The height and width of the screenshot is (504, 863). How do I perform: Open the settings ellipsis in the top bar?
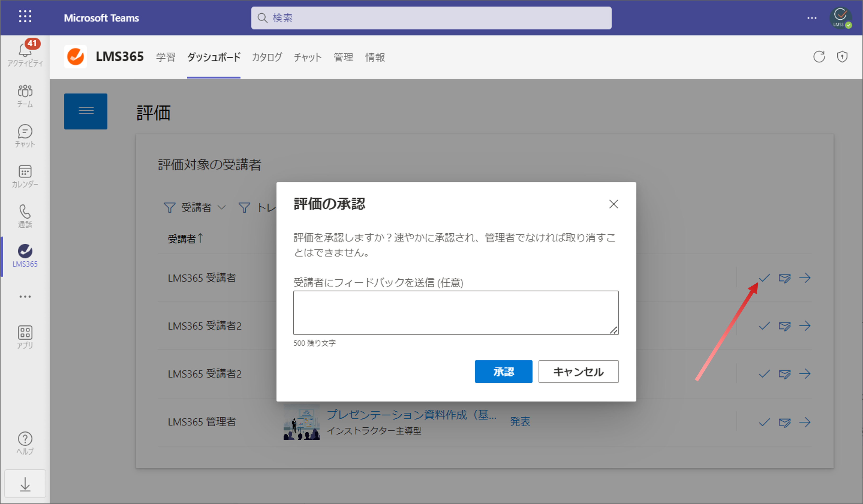(x=812, y=18)
